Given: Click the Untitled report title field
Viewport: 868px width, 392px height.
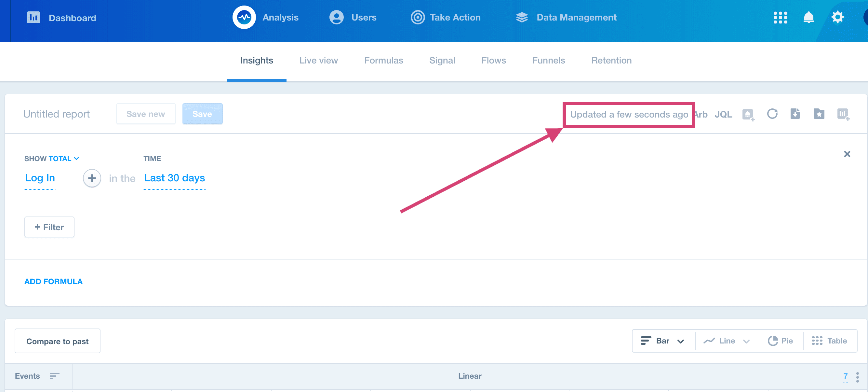Looking at the screenshot, I should click(x=56, y=114).
